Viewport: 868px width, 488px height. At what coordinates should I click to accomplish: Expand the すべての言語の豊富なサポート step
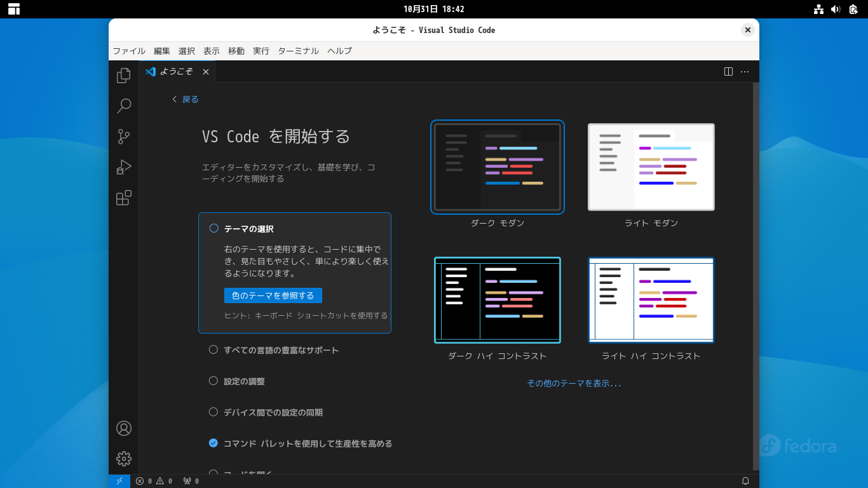click(281, 350)
